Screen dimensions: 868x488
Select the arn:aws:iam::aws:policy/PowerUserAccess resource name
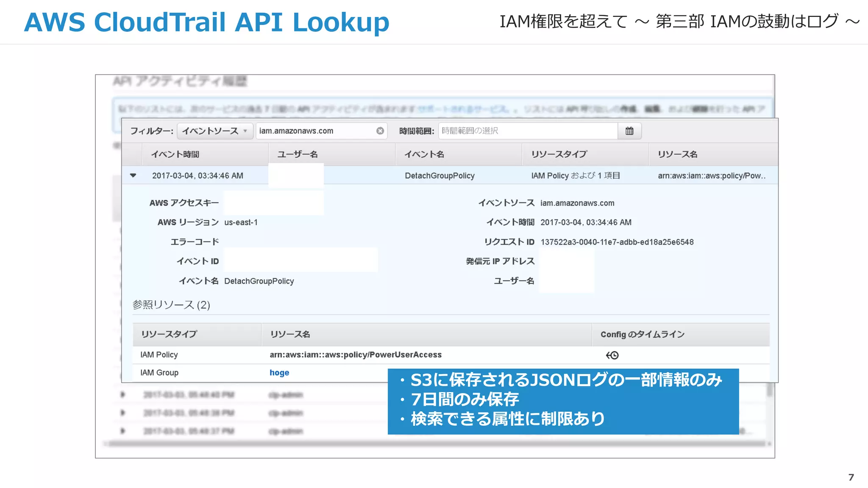pyautogui.click(x=356, y=355)
